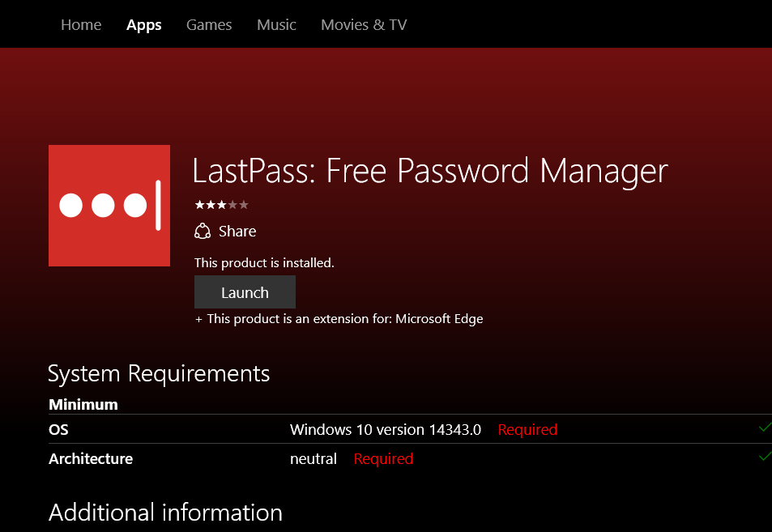Click the LastPass: Free Password Manager title

[430, 171]
